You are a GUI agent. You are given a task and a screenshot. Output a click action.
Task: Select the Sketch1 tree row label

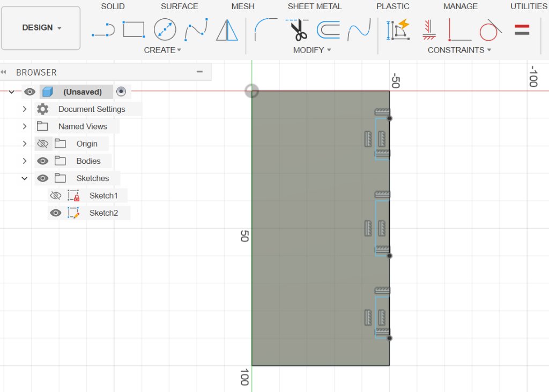(x=103, y=195)
